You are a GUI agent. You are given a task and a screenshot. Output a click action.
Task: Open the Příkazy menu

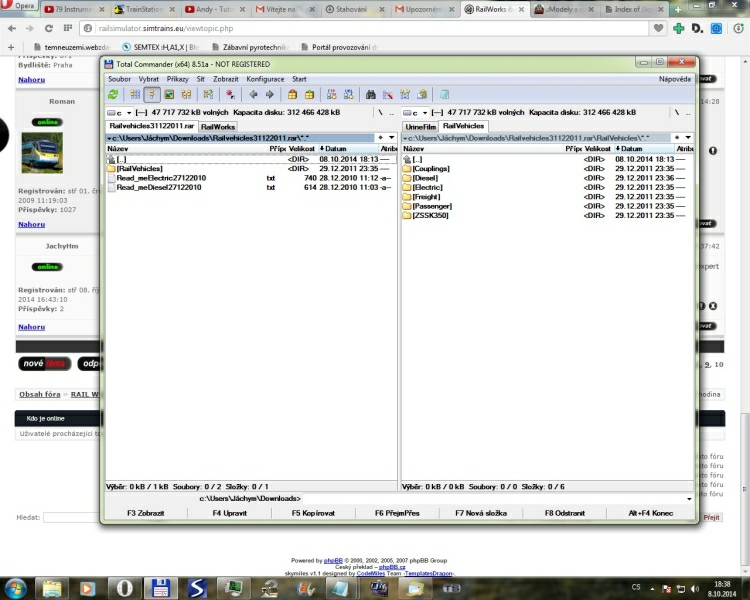(177, 79)
